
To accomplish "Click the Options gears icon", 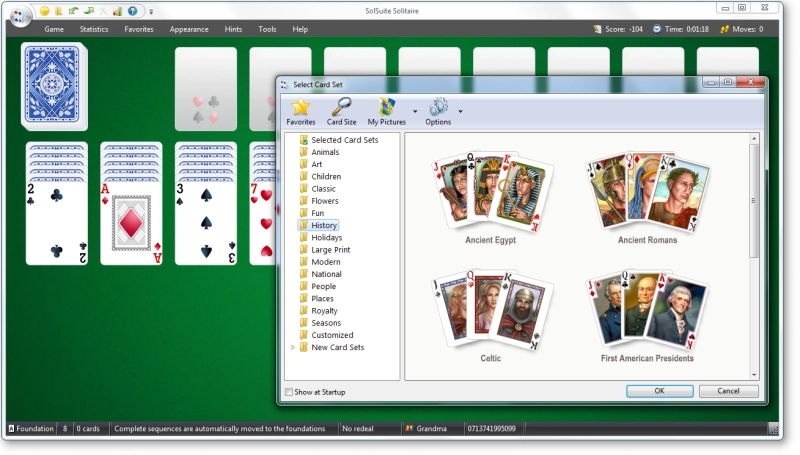I will point(438,107).
